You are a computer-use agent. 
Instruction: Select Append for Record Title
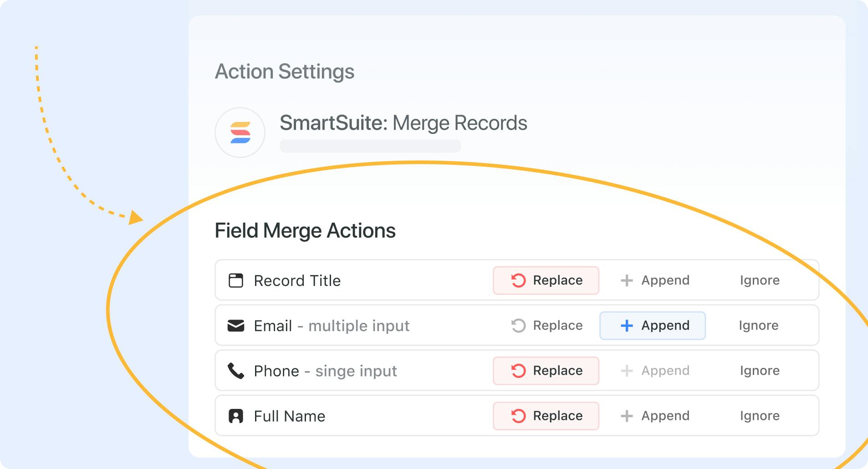click(x=655, y=280)
